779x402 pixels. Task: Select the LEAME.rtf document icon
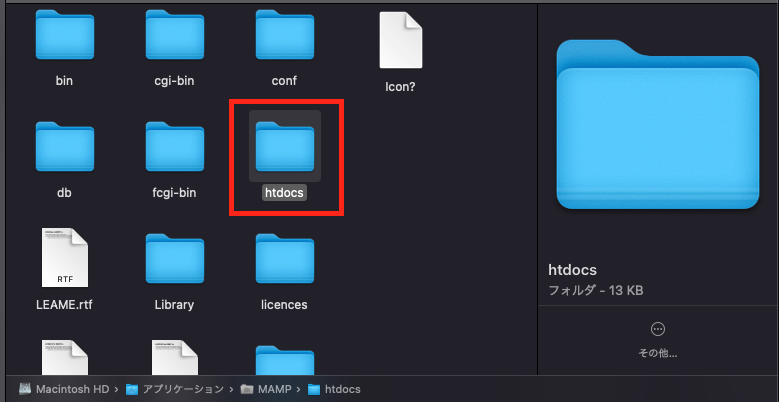[65, 257]
